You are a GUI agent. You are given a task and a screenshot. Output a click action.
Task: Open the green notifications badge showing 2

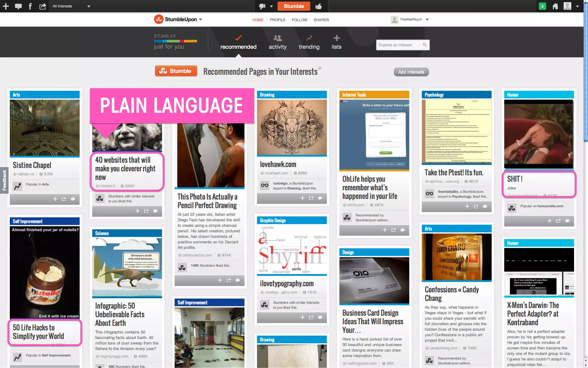pyautogui.click(x=542, y=6)
